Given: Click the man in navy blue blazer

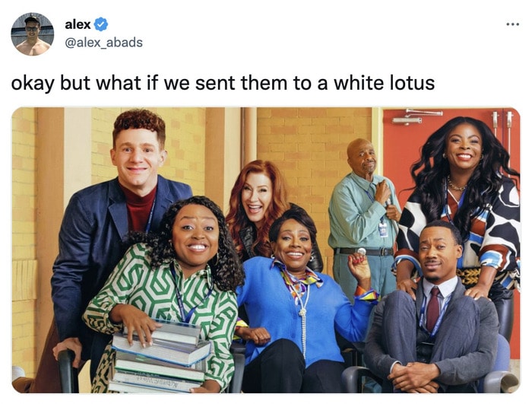Looking at the screenshot, I should coord(116,238).
